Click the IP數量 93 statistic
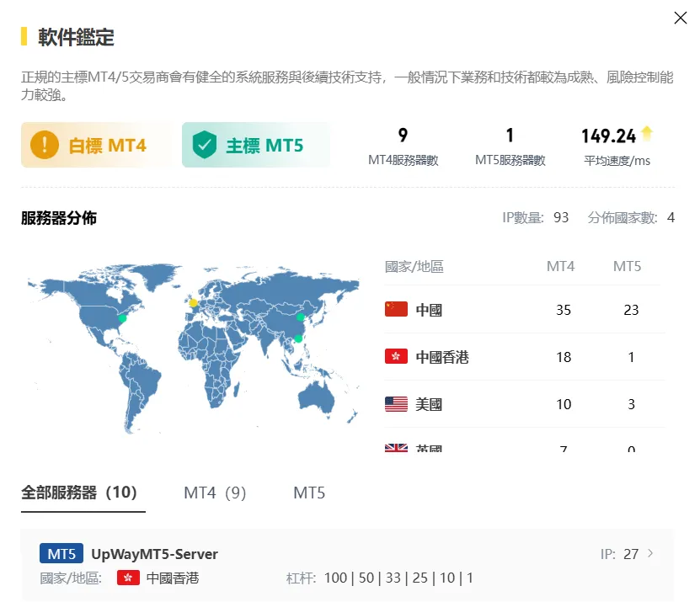This screenshot has height=602, width=700. [x=535, y=217]
